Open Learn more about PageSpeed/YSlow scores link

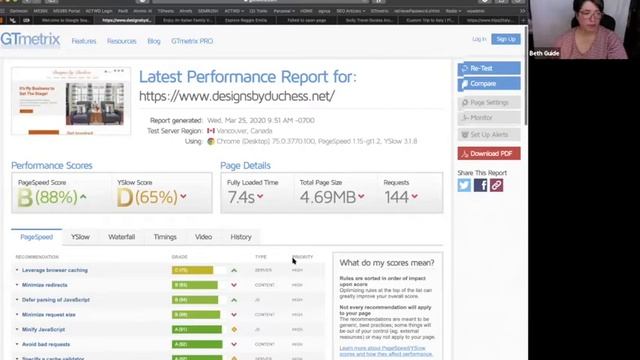386,351
